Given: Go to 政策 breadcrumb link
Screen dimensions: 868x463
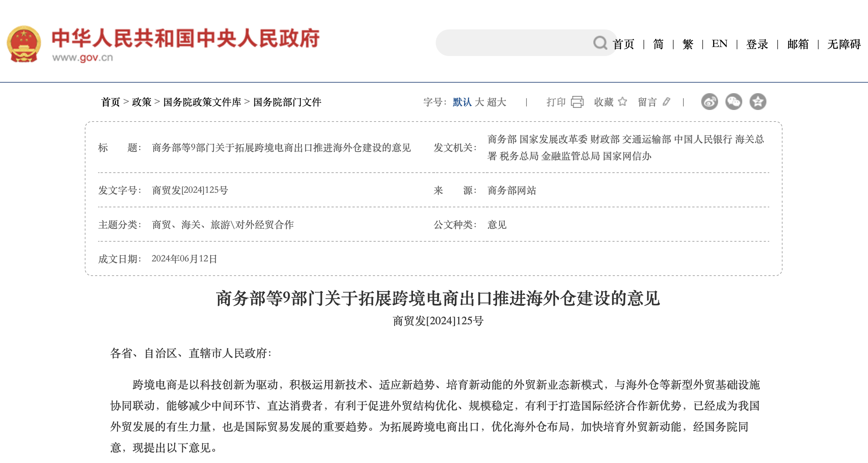Looking at the screenshot, I should point(142,102).
